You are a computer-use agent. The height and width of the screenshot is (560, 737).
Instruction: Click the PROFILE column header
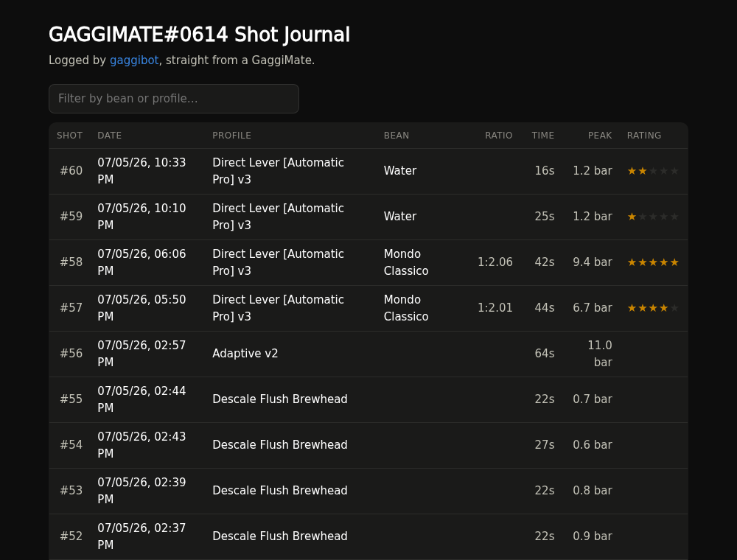[231, 136]
